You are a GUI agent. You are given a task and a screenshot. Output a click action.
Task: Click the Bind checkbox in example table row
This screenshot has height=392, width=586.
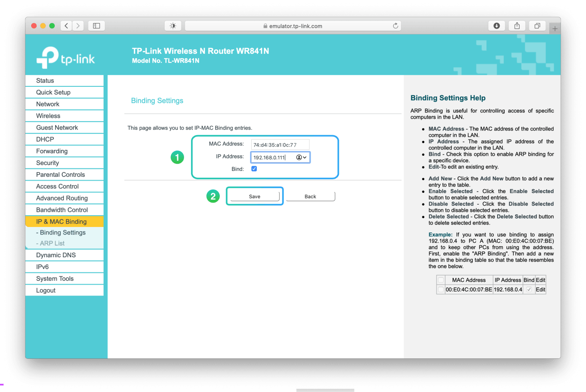[529, 290]
